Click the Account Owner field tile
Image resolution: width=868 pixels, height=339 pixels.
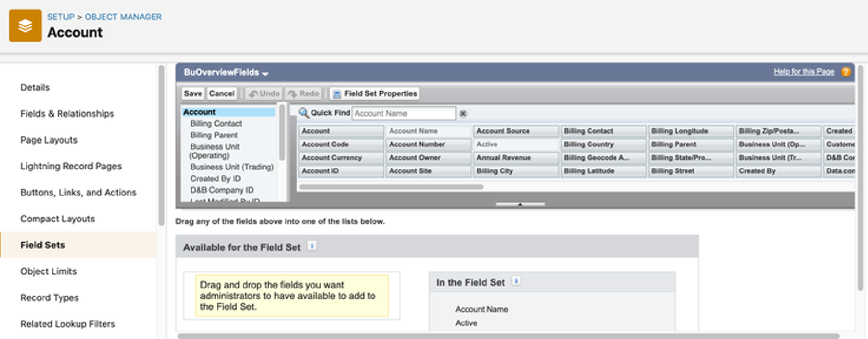click(428, 158)
